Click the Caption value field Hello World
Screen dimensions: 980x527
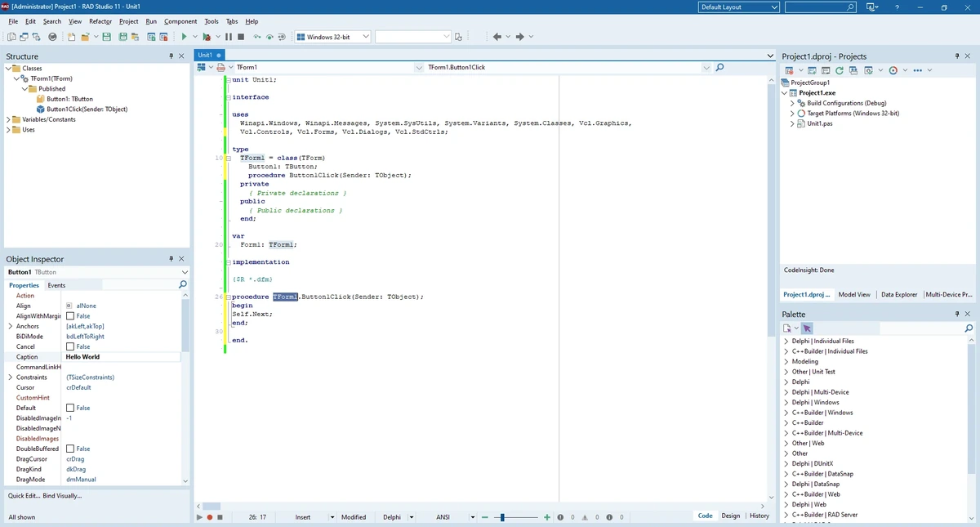pos(122,357)
